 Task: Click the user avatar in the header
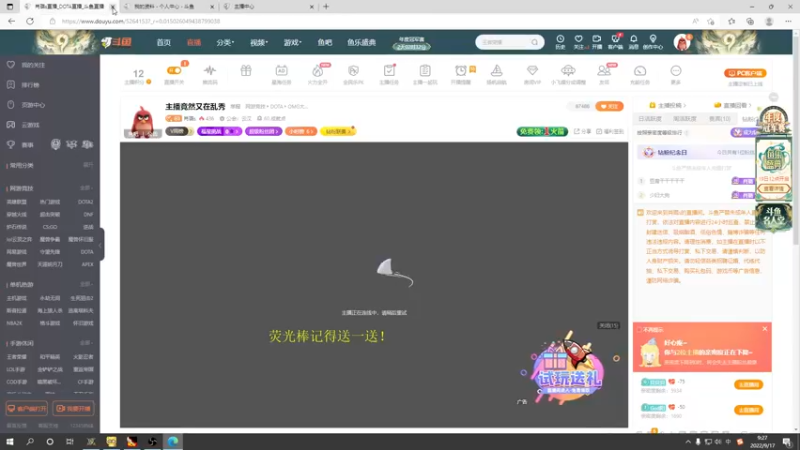click(682, 42)
